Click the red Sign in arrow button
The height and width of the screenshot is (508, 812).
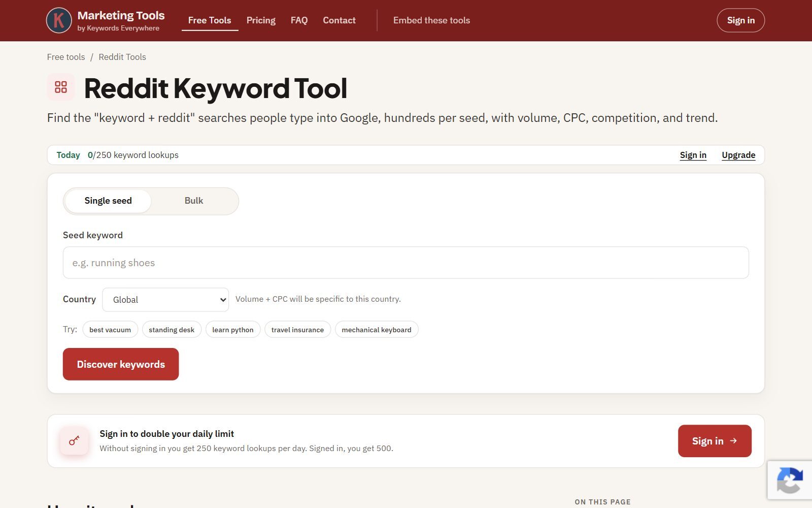pyautogui.click(x=715, y=441)
